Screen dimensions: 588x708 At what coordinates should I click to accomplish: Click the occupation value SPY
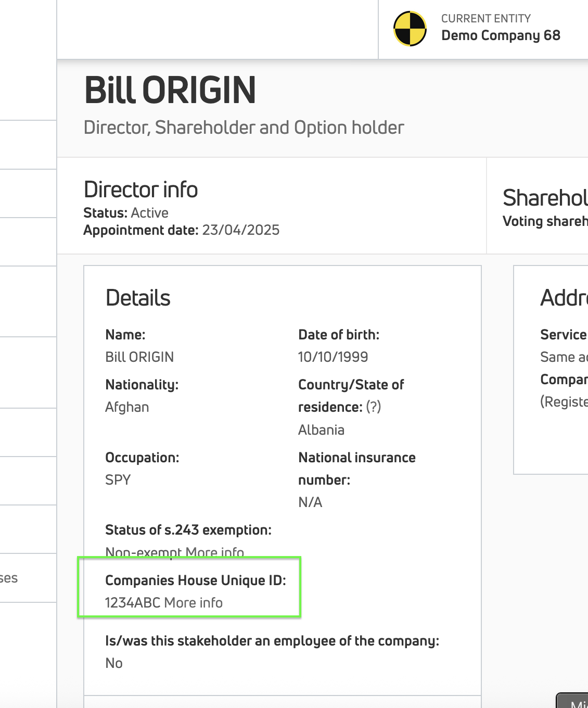(x=118, y=480)
